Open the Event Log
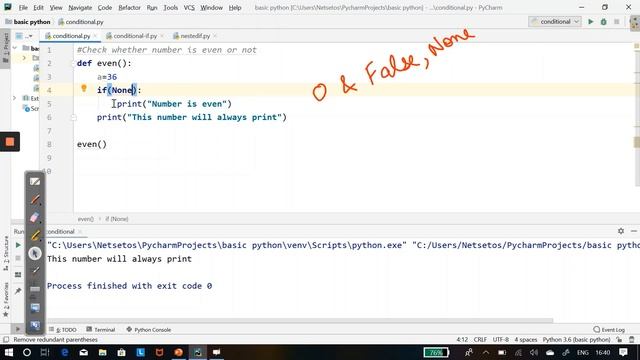Viewport: 640px width, 360px height. point(609,330)
